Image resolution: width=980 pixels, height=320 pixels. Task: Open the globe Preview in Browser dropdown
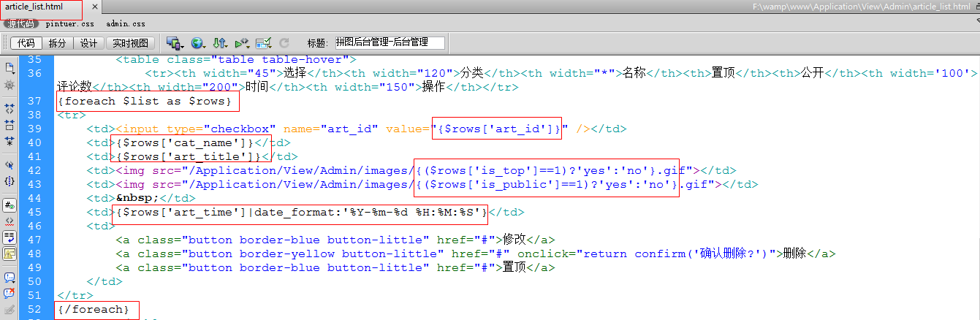click(x=198, y=43)
